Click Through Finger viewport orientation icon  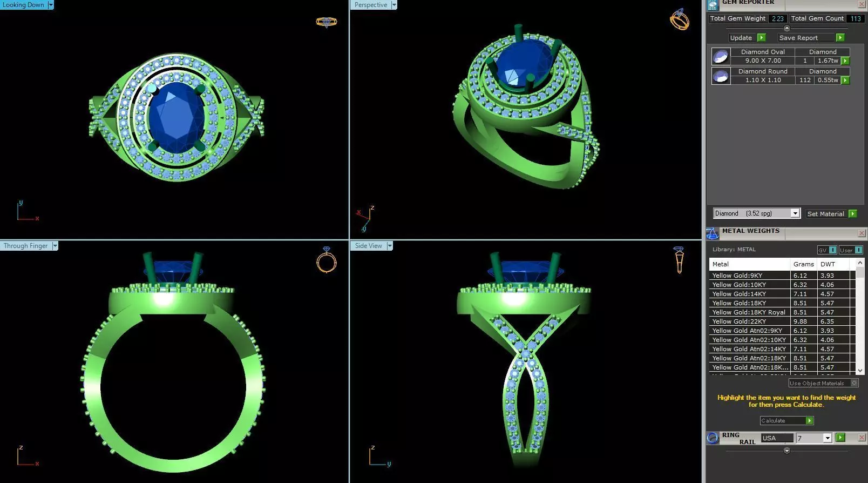click(326, 260)
